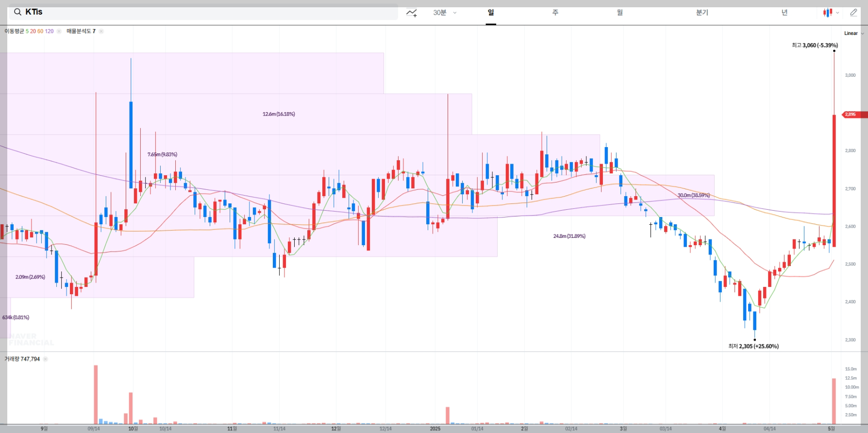
Task: Switch to the 월 monthly tab
Action: [x=620, y=13]
